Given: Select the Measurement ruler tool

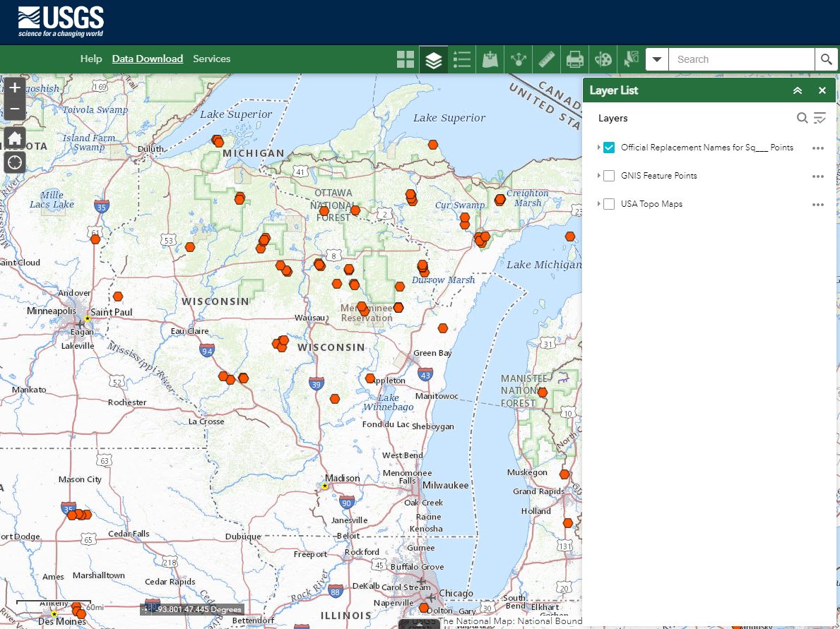Looking at the screenshot, I should point(546,60).
